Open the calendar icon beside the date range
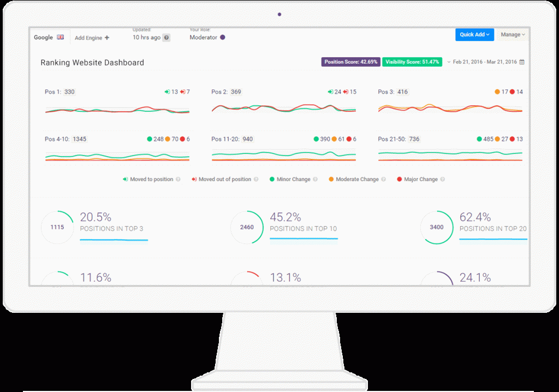This screenshot has height=392, width=559. (521, 62)
